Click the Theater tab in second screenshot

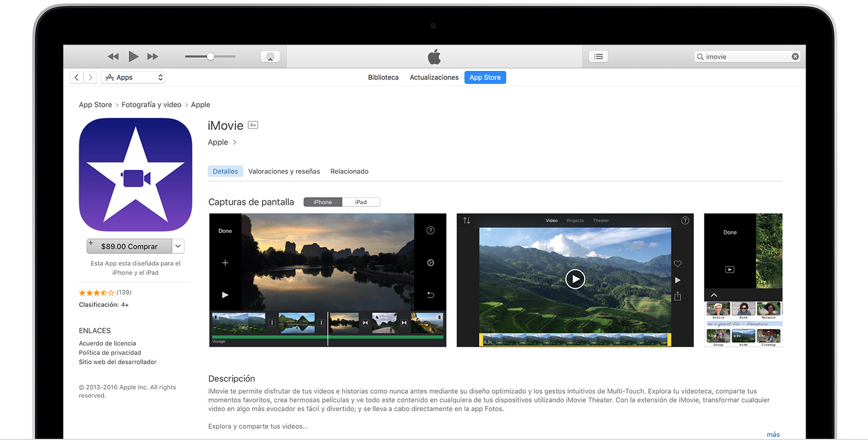click(x=601, y=221)
